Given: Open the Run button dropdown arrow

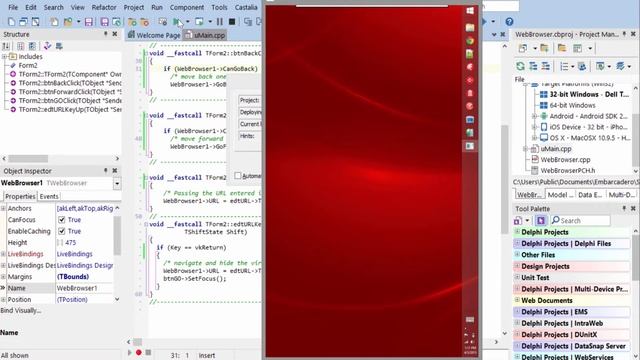Looking at the screenshot, I should click(x=187, y=22).
